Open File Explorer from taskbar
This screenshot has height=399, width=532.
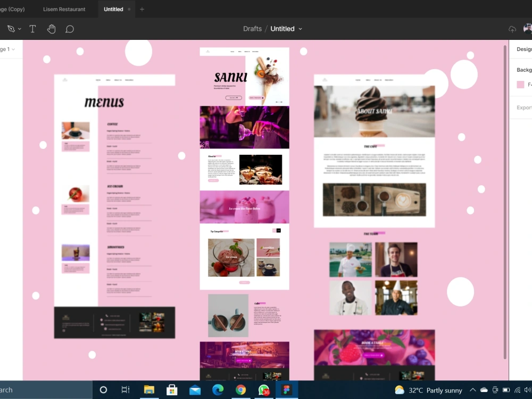click(x=149, y=390)
